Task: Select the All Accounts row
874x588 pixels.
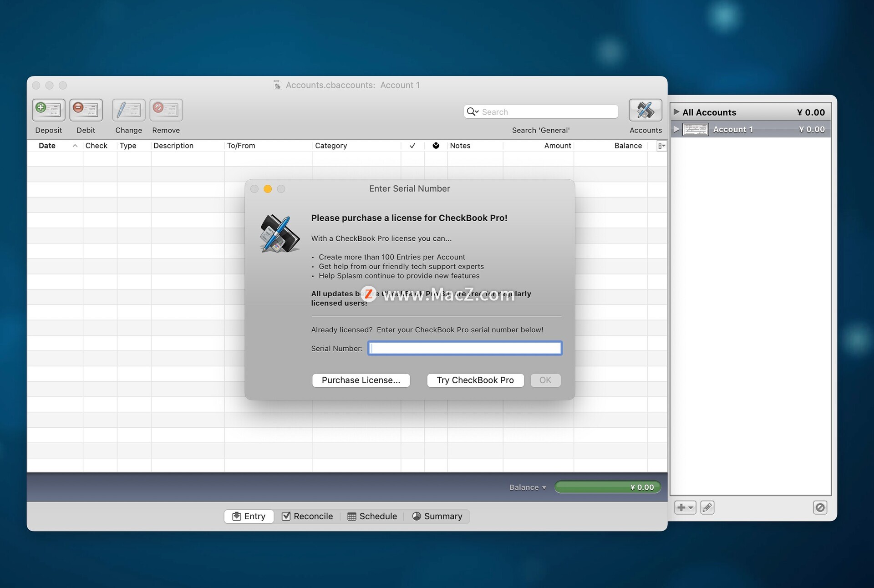Action: tap(751, 112)
